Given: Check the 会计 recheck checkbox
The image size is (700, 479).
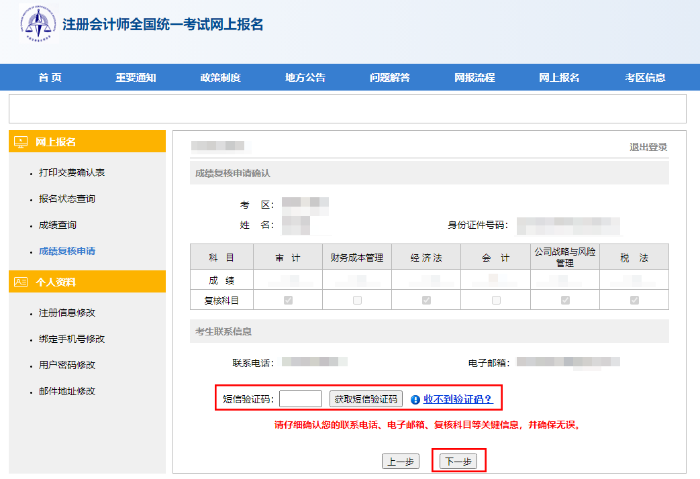Looking at the screenshot, I should pyautogui.click(x=496, y=300).
